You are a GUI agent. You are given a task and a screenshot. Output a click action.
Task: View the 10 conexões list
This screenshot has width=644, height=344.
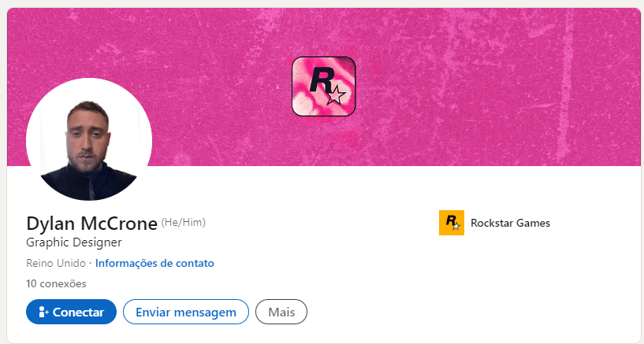(x=56, y=283)
